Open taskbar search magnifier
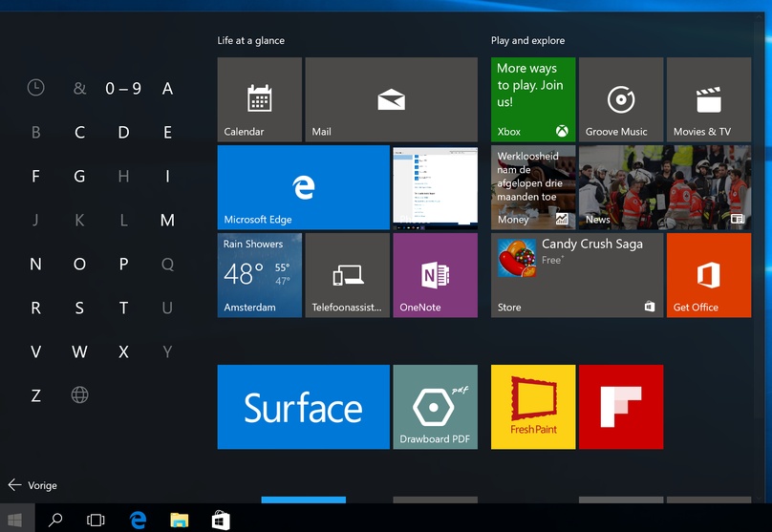Viewport: 772px width, 532px height. pyautogui.click(x=55, y=520)
